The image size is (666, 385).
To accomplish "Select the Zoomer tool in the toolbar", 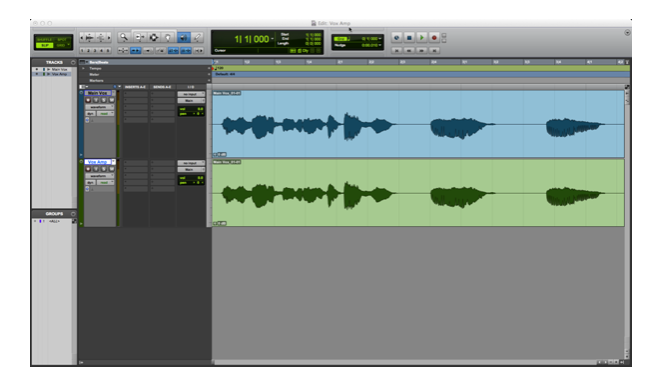I will [124, 37].
